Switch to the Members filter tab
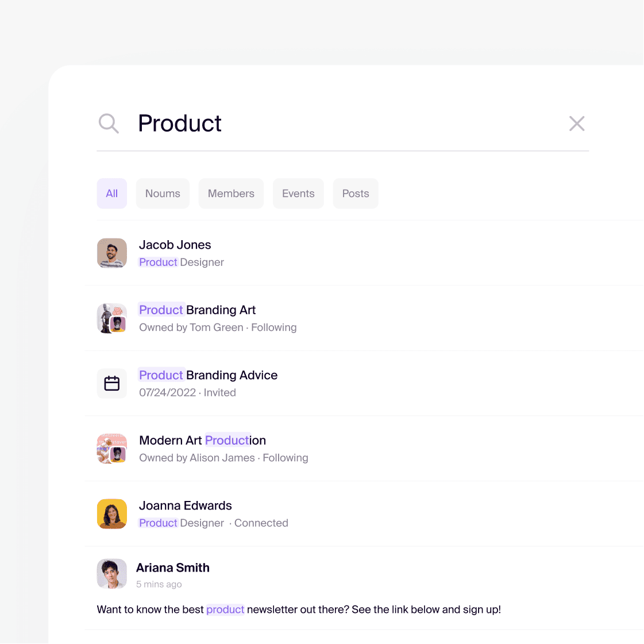 click(231, 194)
